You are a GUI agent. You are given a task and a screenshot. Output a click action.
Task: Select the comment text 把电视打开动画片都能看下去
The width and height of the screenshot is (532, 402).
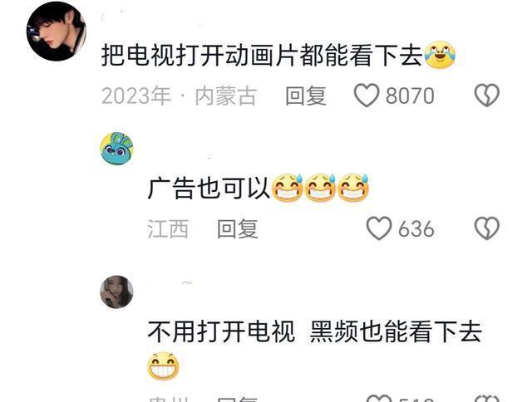pos(262,55)
